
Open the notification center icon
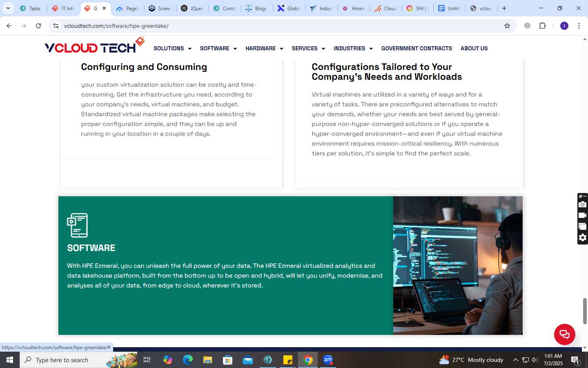575,360
